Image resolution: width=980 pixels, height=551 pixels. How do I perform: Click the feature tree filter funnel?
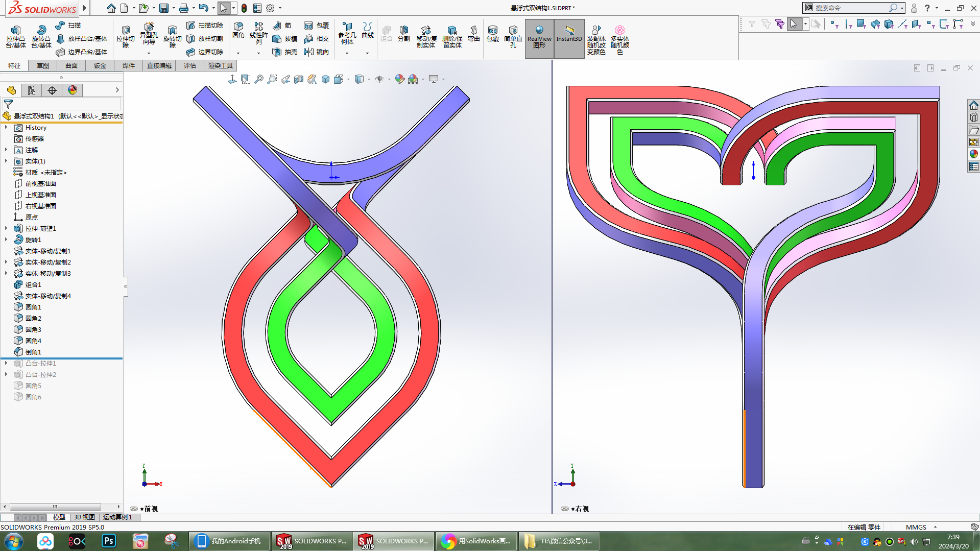(x=8, y=104)
